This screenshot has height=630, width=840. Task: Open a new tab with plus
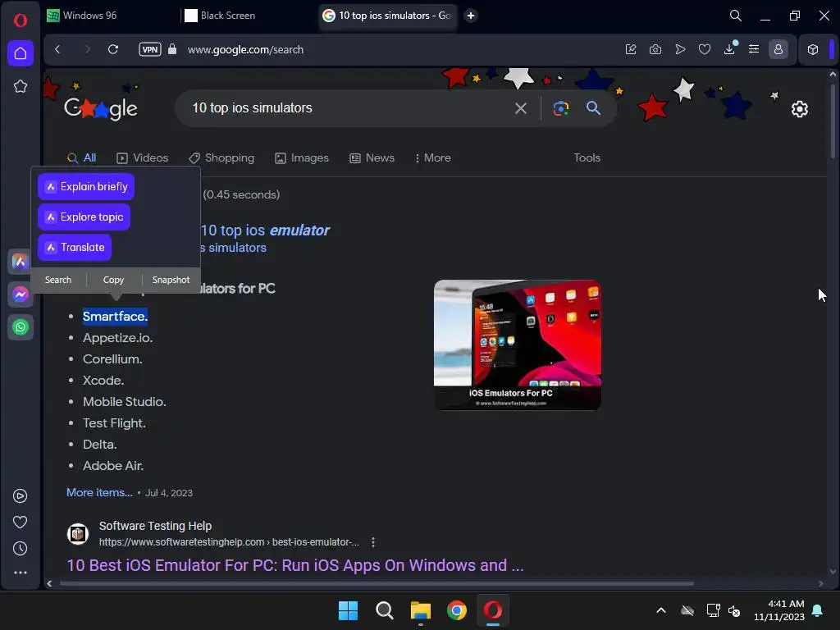470,16
